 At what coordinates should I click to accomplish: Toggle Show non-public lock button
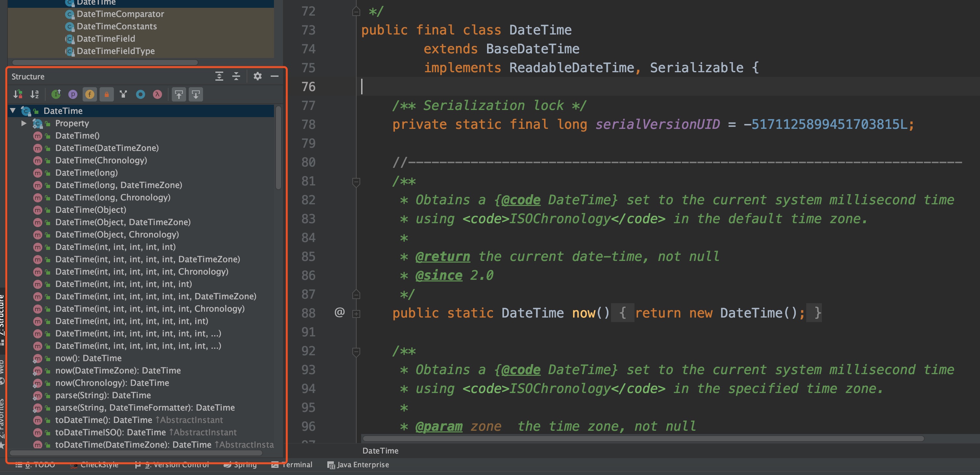coord(106,94)
